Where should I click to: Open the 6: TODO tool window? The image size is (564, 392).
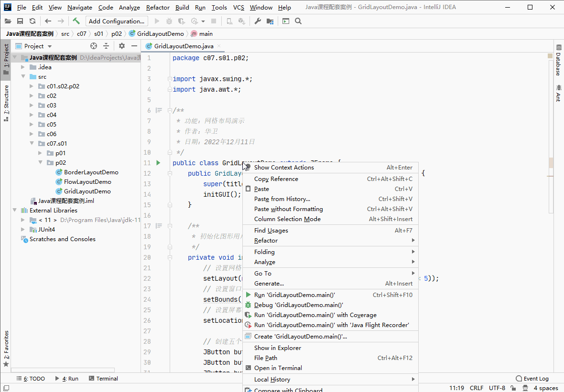tap(31, 378)
